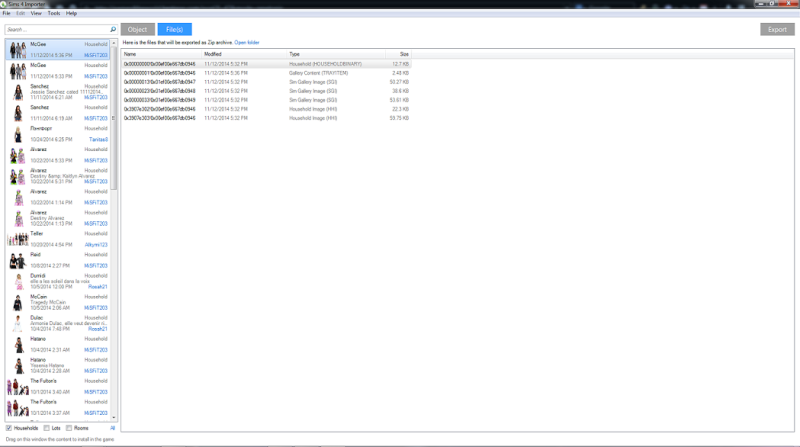Enable the Lots filter checkbox

click(46, 428)
